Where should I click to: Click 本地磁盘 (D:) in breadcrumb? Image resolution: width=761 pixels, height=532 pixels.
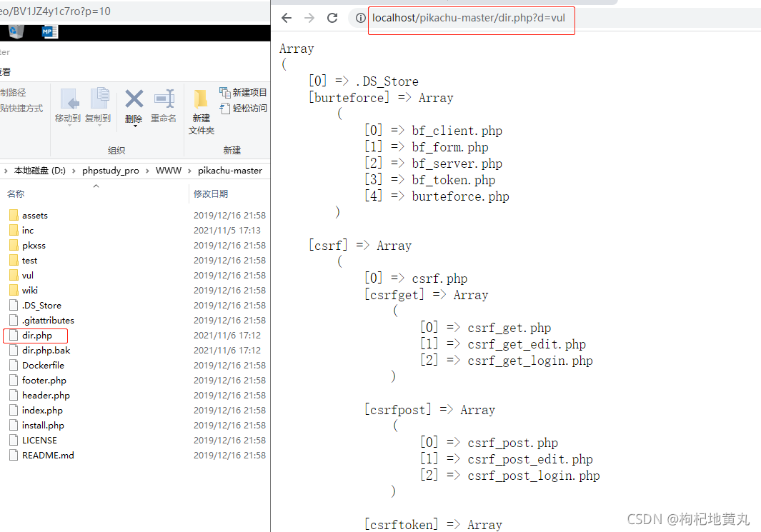(x=40, y=171)
